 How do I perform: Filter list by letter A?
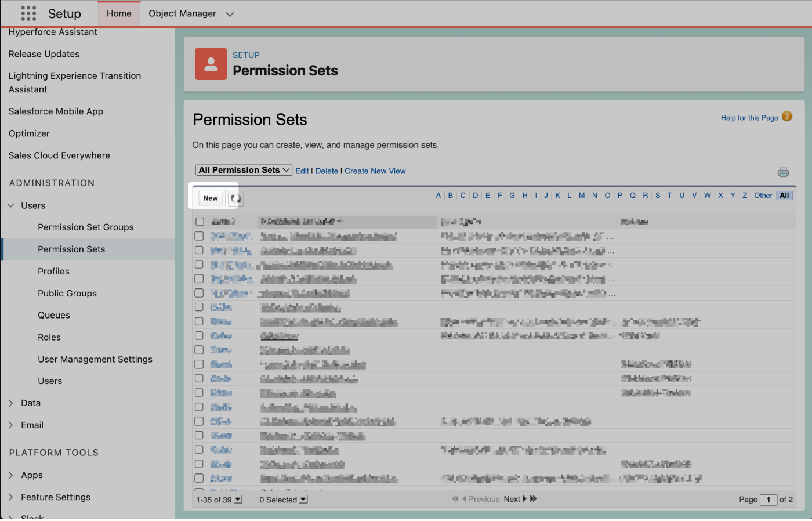pos(438,196)
